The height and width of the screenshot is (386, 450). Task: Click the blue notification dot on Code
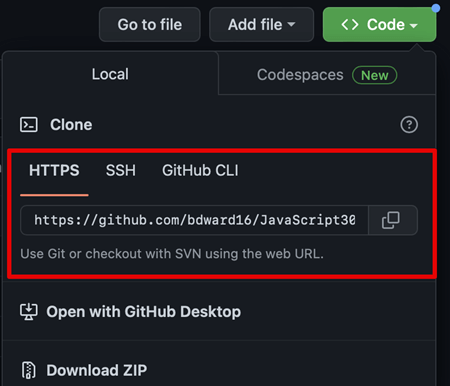435,8
